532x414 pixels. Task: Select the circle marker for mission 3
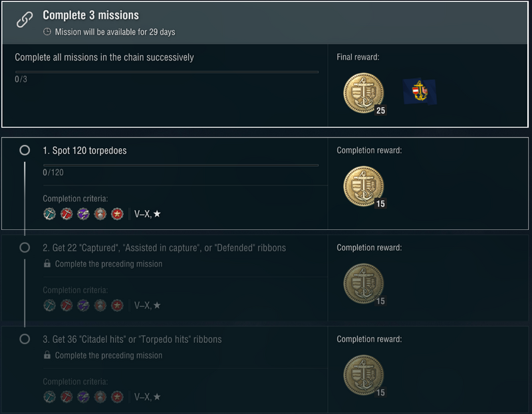click(x=25, y=339)
